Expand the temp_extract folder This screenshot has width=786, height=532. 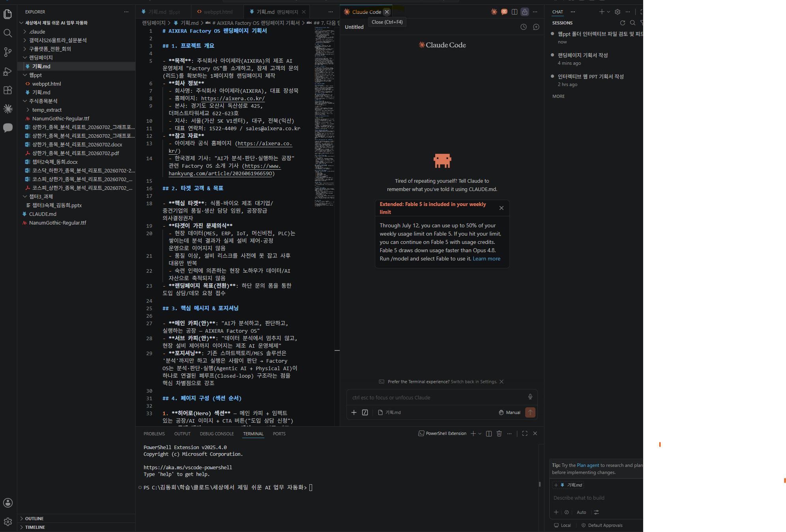47,110
